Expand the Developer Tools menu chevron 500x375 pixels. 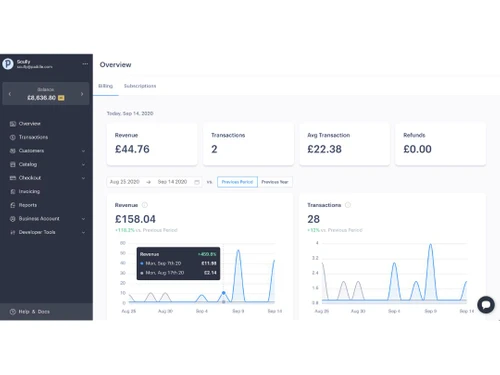(83, 232)
